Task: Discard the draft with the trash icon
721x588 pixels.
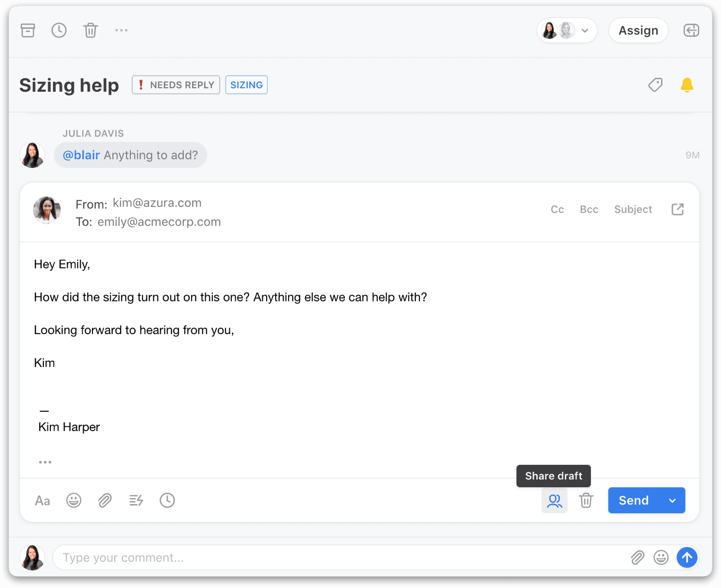Action: click(586, 500)
